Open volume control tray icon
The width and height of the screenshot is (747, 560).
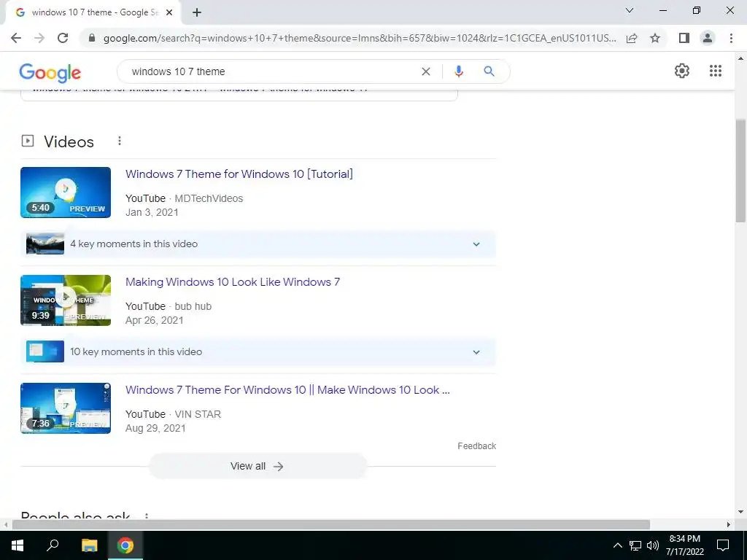[x=653, y=545]
